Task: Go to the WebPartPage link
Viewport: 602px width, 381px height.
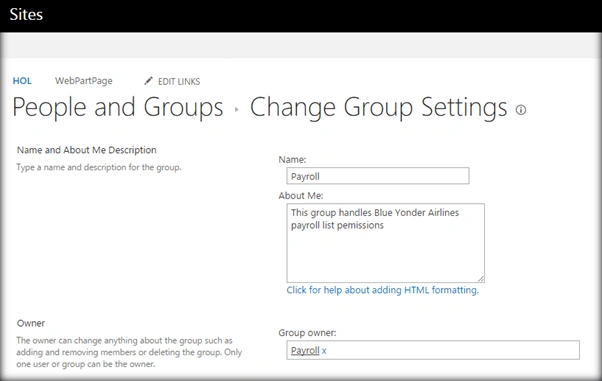Action: (x=84, y=81)
